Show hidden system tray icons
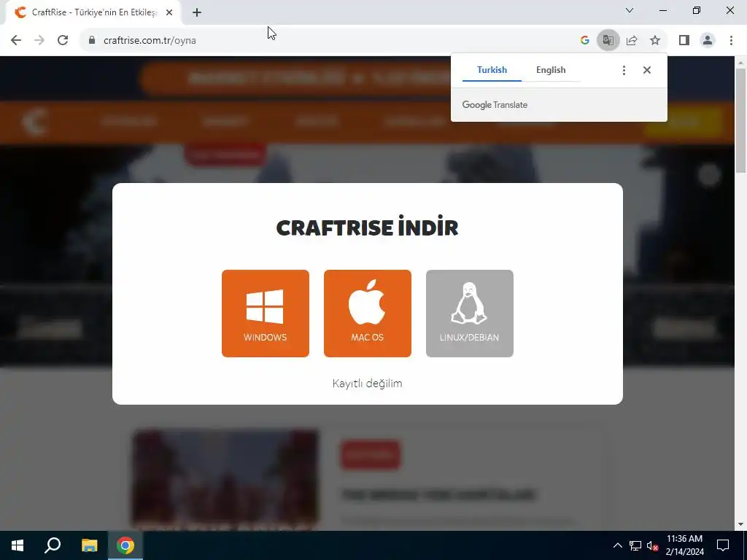 pos(617,545)
